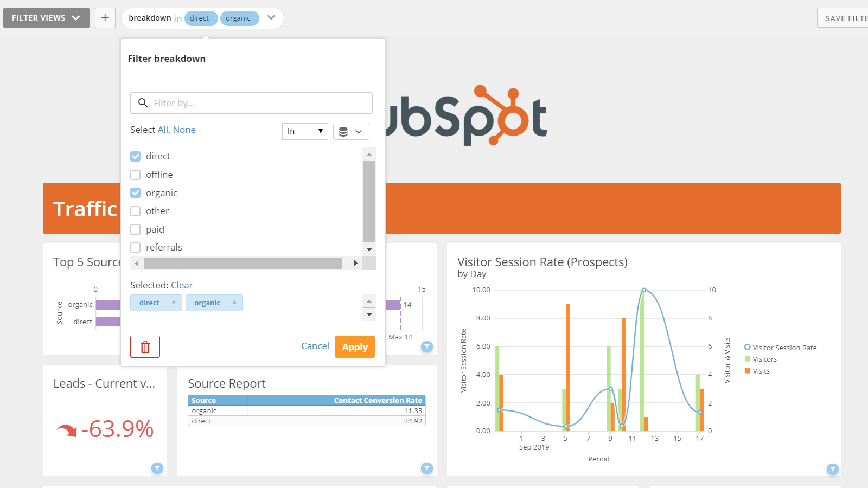The image size is (868, 488).
Task: Open the In comparison dropdown
Action: [305, 131]
